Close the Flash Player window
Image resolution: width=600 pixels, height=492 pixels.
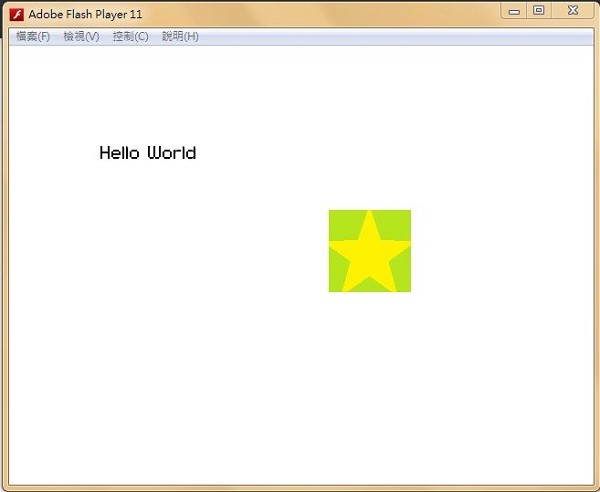[573, 10]
